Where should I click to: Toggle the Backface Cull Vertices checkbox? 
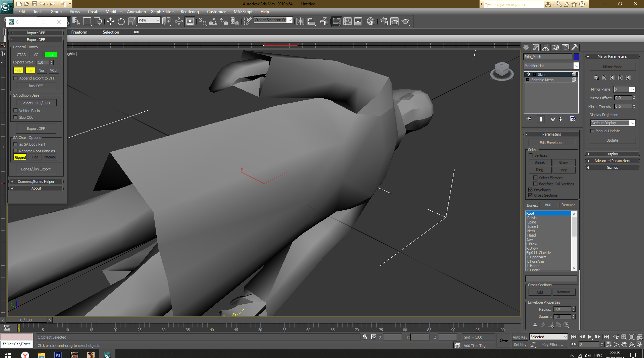coord(535,184)
